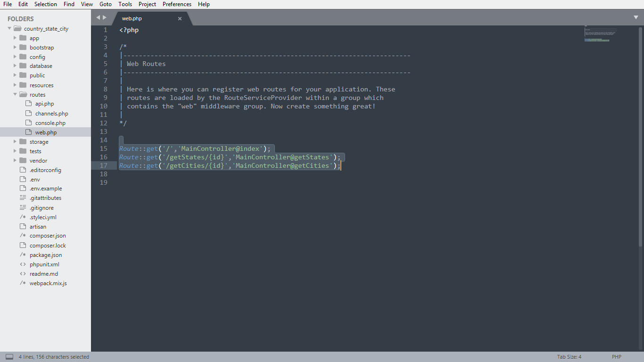644x362 pixels.
Task: Expand the vendor folder arrow
Action: [x=15, y=161]
